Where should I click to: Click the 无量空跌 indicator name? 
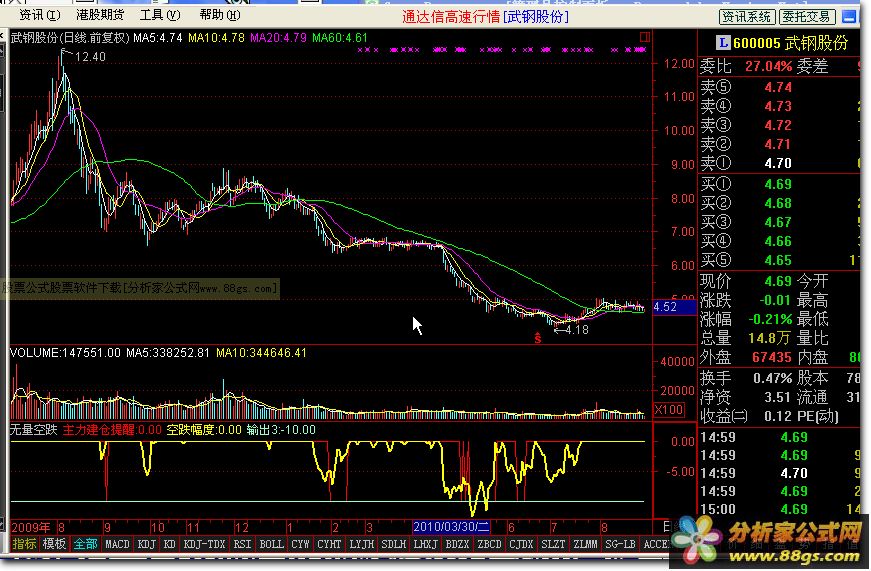point(34,430)
